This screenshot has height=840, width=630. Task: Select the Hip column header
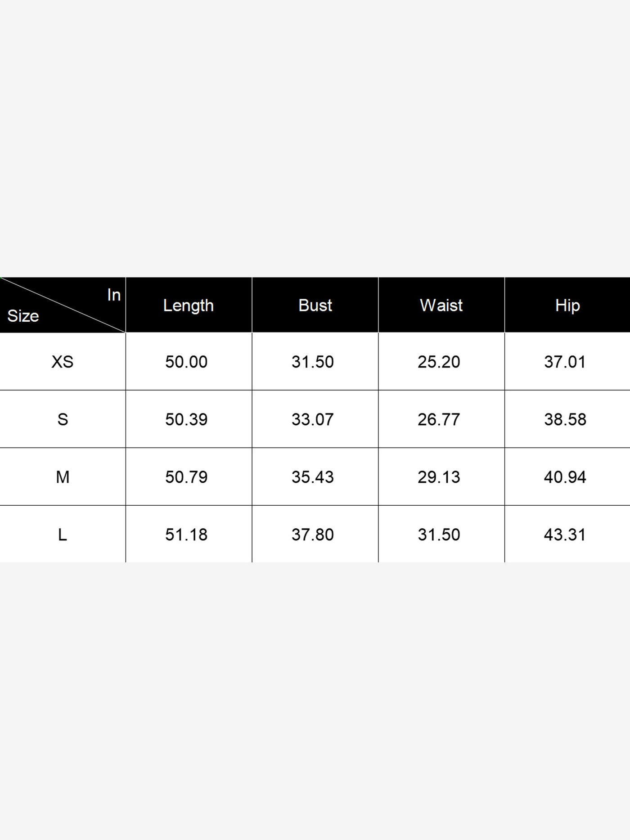[567, 305]
